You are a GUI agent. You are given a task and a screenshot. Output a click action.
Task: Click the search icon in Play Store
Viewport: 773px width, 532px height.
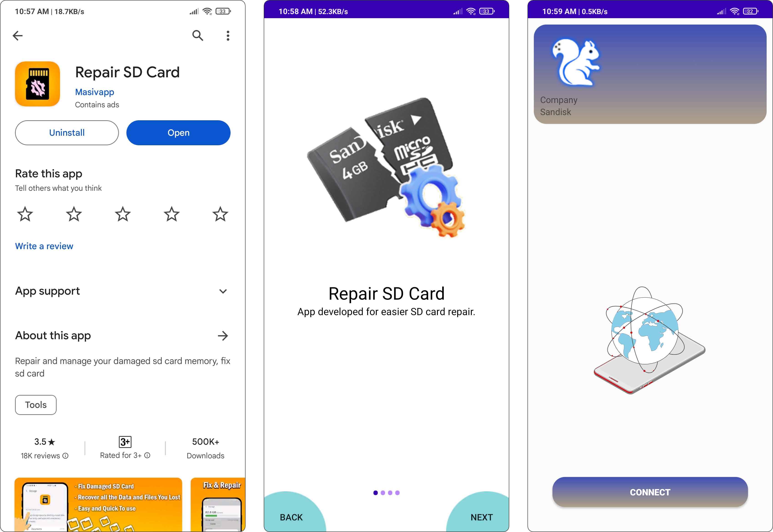pos(197,36)
